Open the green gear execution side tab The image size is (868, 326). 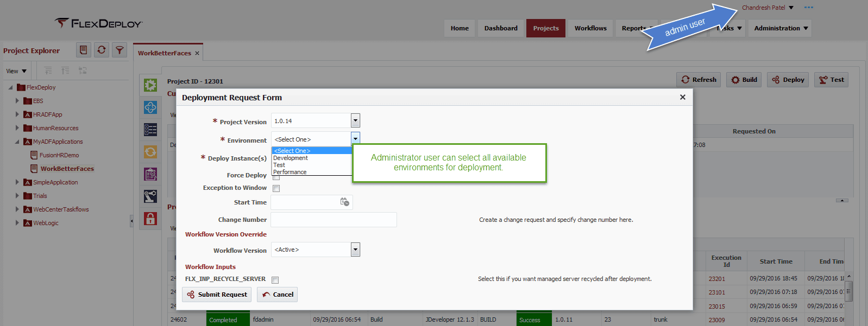click(150, 85)
